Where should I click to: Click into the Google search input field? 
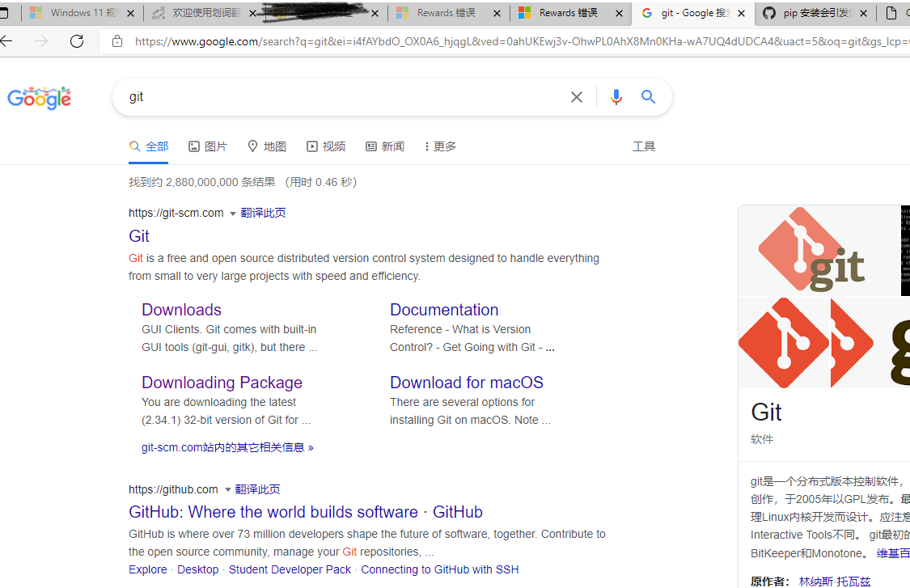(x=340, y=97)
